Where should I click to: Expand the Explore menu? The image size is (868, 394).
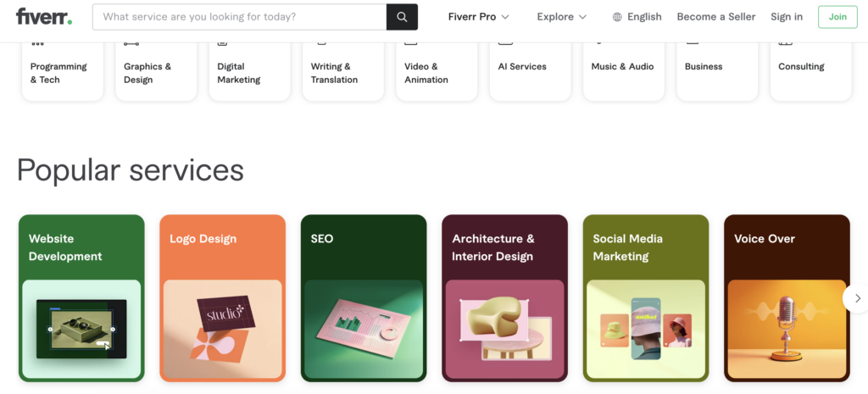pos(561,17)
